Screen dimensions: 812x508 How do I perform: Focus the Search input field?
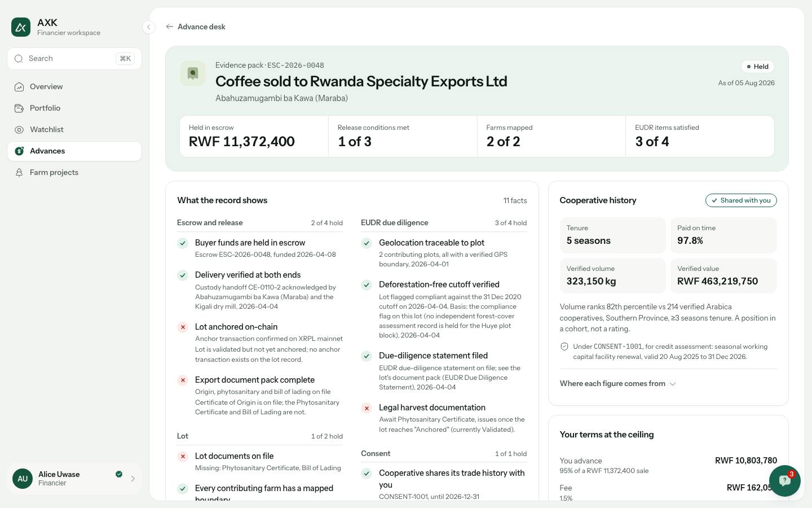point(74,59)
